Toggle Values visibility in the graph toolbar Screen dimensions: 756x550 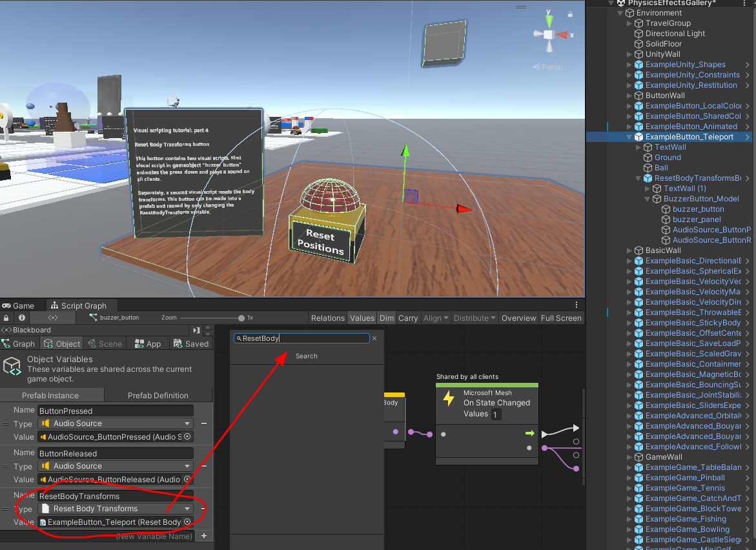click(x=362, y=318)
